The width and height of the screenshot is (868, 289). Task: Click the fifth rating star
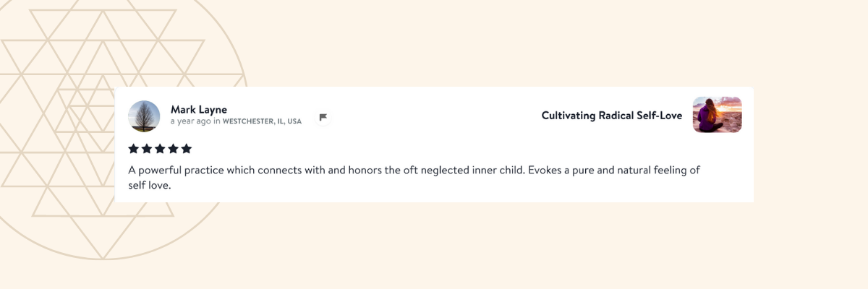[186, 149]
